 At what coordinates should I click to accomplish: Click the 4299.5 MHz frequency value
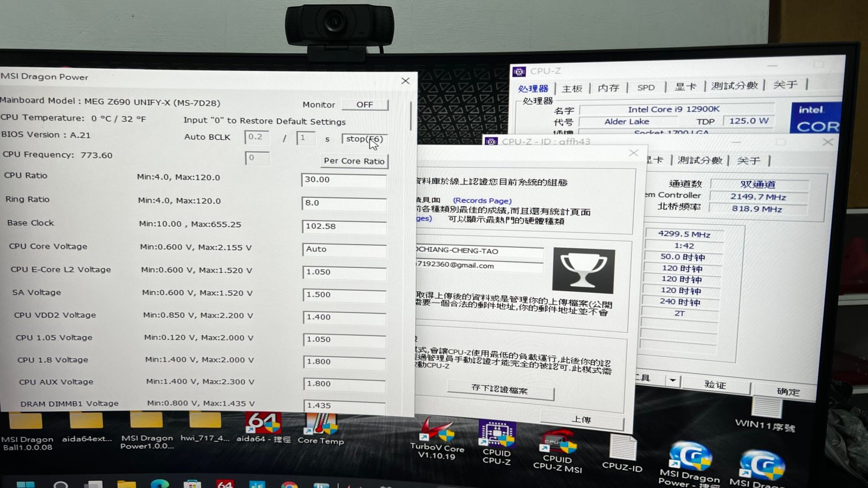[684, 234]
